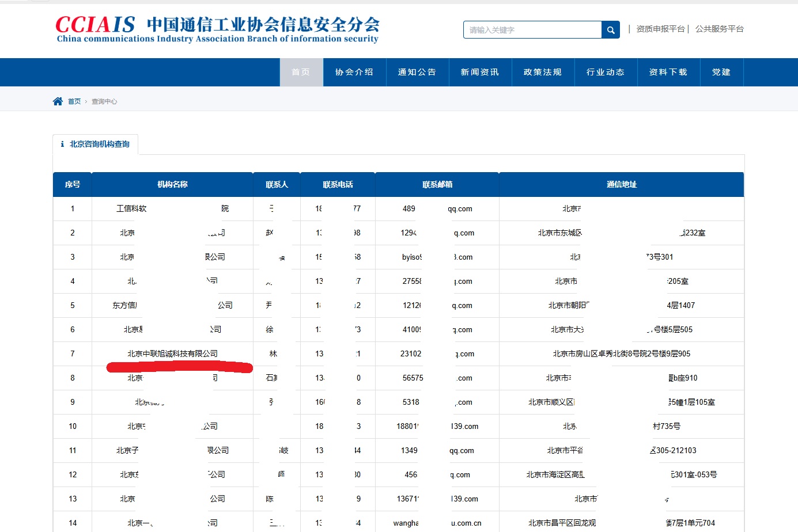The width and height of the screenshot is (798, 532).
Task: Click the home icon in the breadcrumb
Action: click(x=58, y=101)
